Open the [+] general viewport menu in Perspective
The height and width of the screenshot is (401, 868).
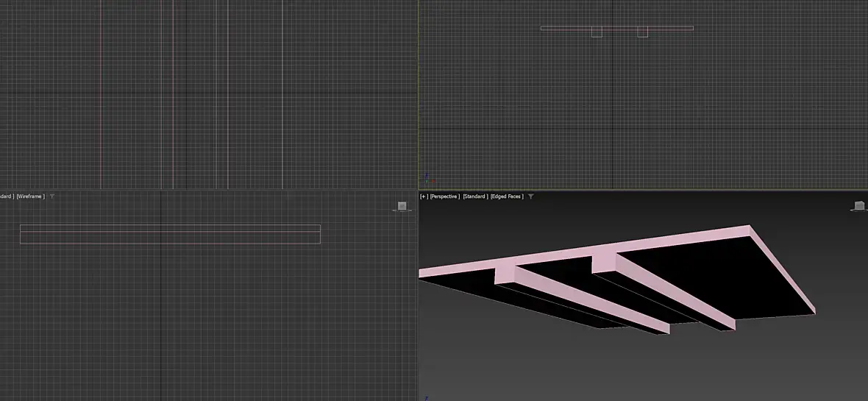click(424, 196)
